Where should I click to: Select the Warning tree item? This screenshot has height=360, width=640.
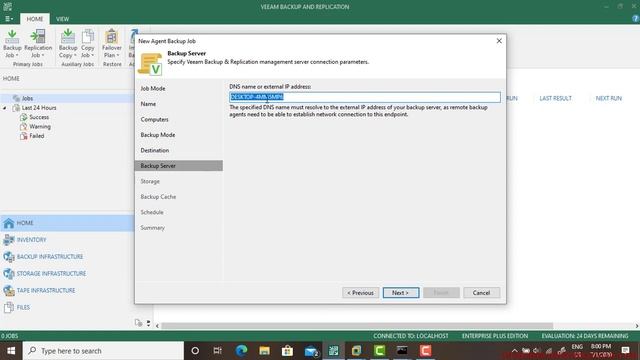point(40,127)
